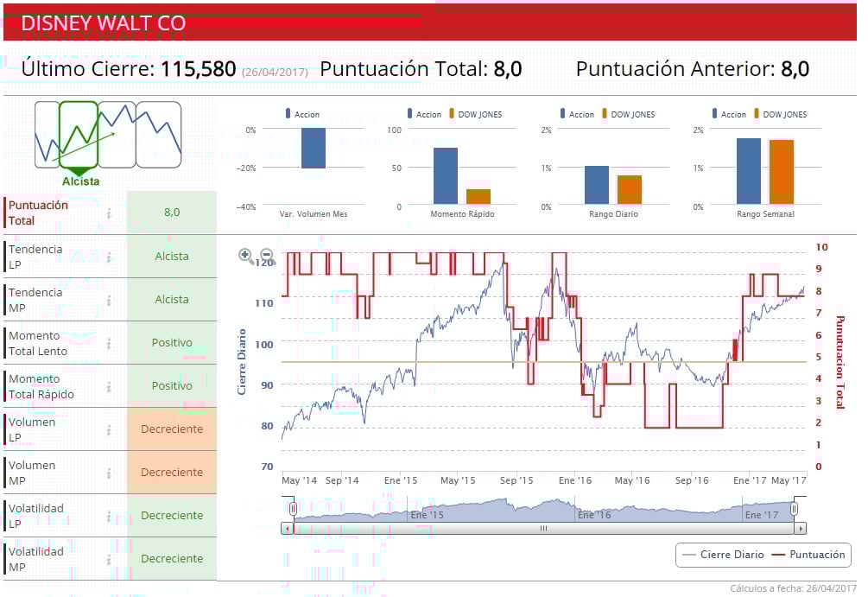Toggle Puntuación series in chart legend
The height and width of the screenshot is (597, 868).
808,555
